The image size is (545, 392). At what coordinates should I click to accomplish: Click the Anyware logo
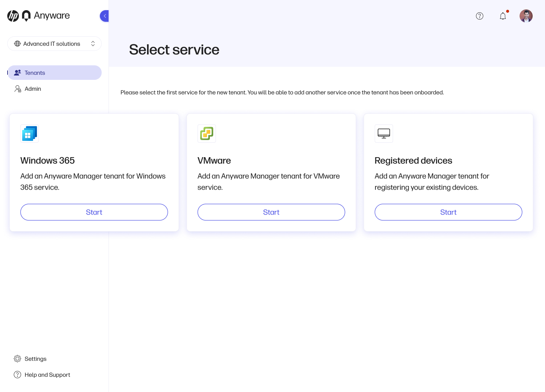[x=46, y=16]
